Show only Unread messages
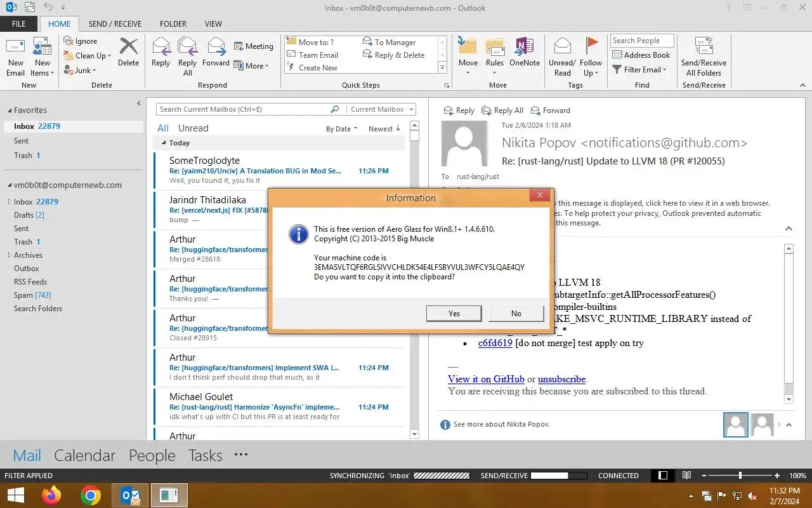This screenshot has width=812, height=508. point(193,128)
